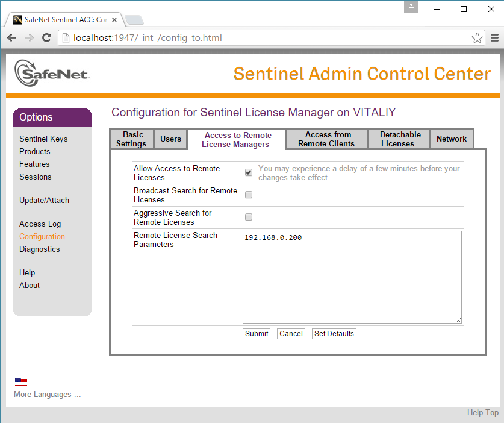504x423 pixels.
Task: Reload the page with the refresh icon
Action: pos(46,38)
